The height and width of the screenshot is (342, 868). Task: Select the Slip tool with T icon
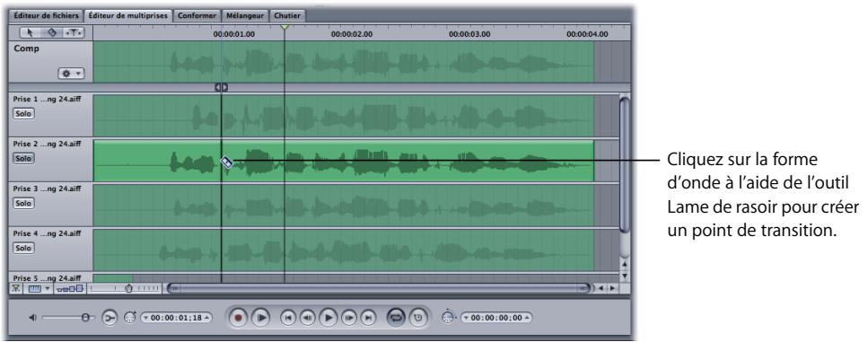74,33
